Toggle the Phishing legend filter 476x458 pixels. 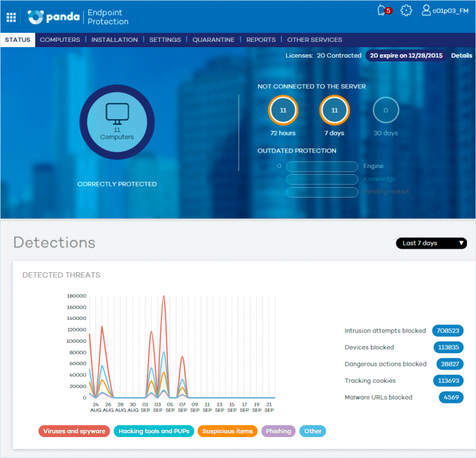pyautogui.click(x=279, y=431)
